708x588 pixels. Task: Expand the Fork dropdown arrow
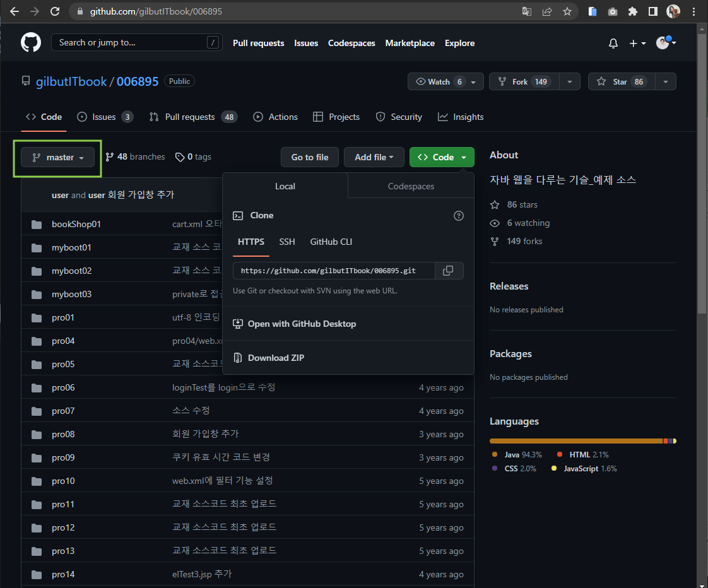(x=569, y=82)
